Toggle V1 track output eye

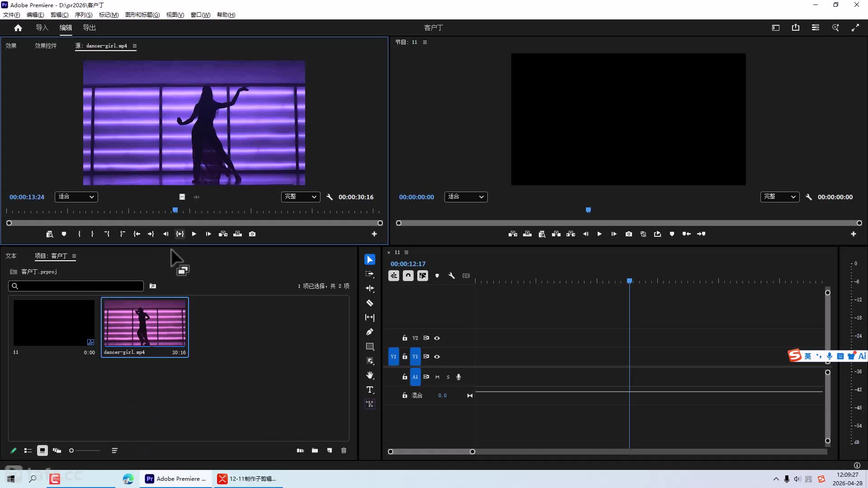(x=437, y=357)
